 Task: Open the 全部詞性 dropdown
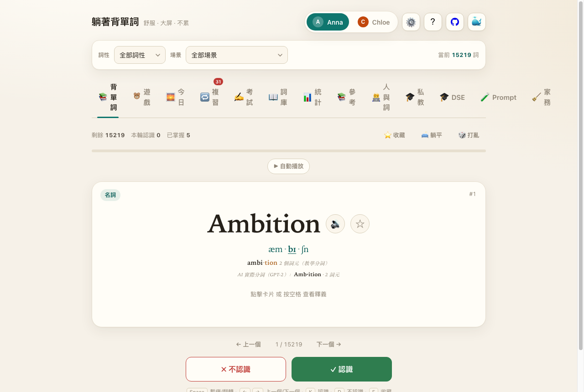click(x=140, y=55)
